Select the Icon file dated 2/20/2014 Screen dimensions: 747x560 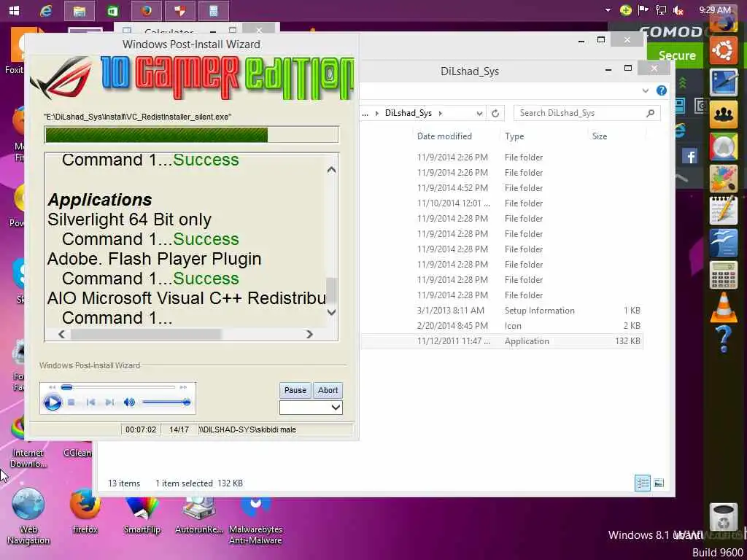point(501,326)
